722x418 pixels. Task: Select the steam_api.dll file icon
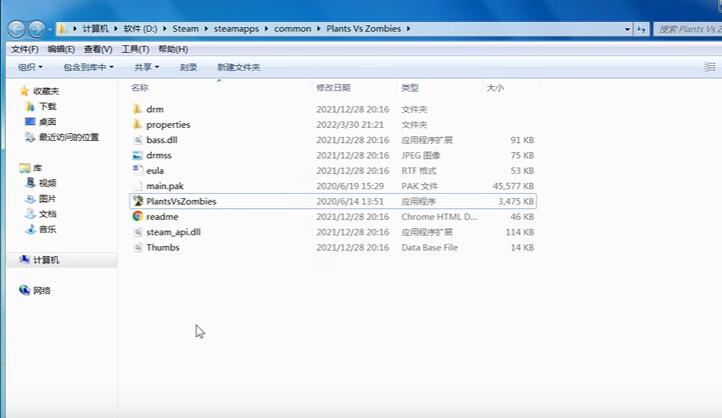pos(137,232)
